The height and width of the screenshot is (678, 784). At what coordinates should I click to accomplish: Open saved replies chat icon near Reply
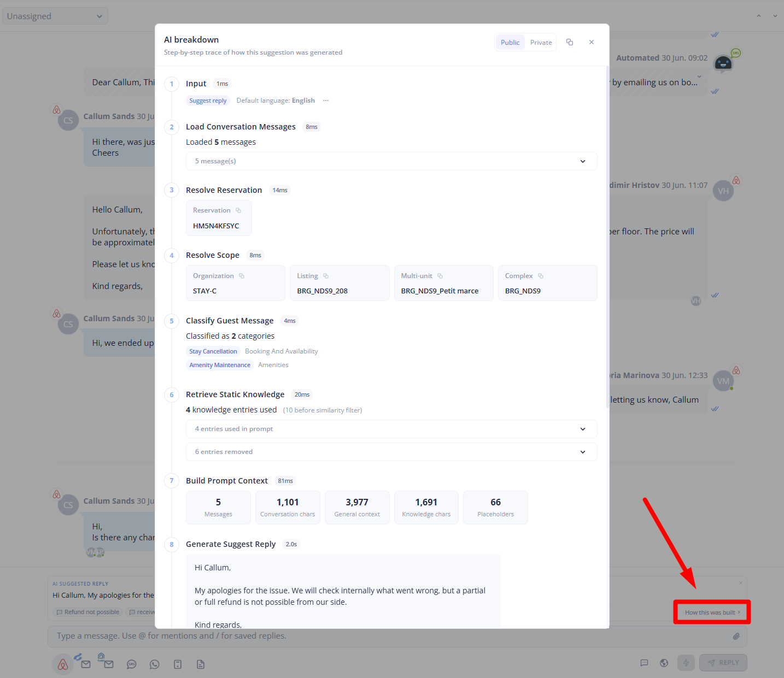coord(645,663)
